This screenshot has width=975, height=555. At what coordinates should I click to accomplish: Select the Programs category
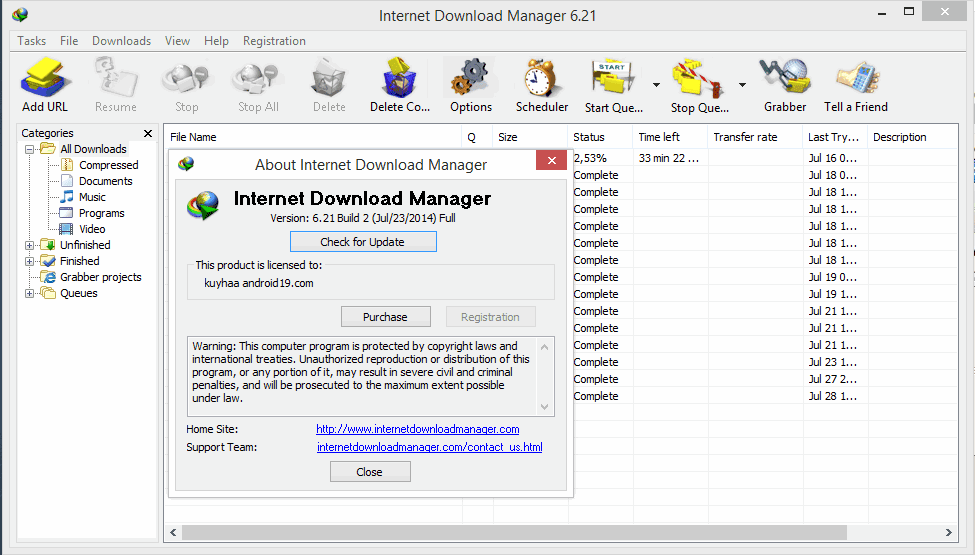pyautogui.click(x=101, y=213)
